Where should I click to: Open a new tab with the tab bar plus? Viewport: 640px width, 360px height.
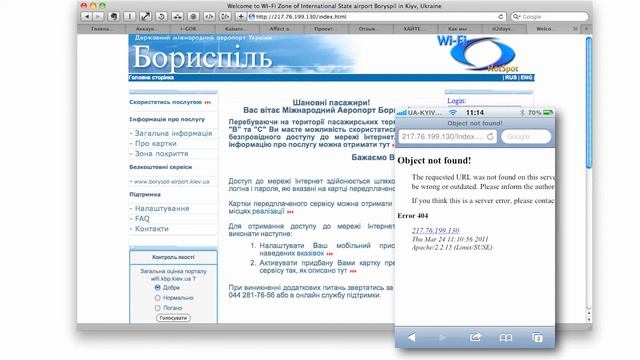[586, 29]
